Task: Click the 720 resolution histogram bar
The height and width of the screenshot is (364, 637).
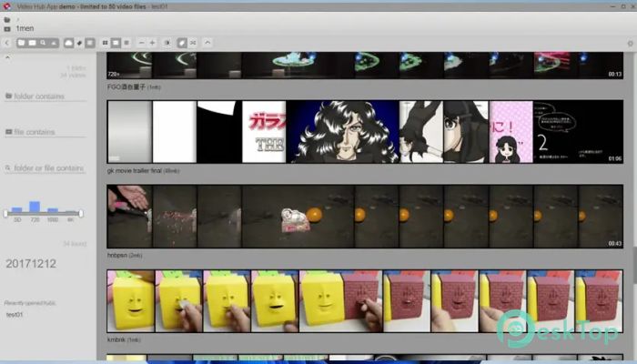Action: (35, 207)
